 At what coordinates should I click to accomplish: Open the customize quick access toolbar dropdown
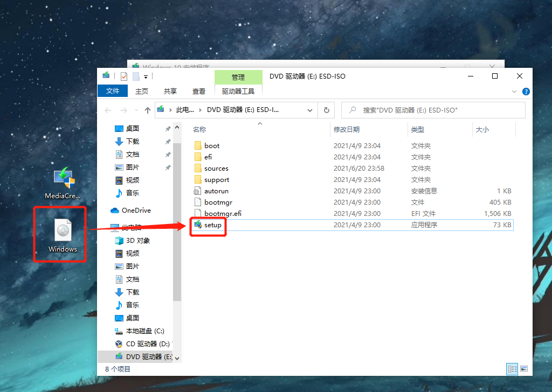click(x=146, y=76)
